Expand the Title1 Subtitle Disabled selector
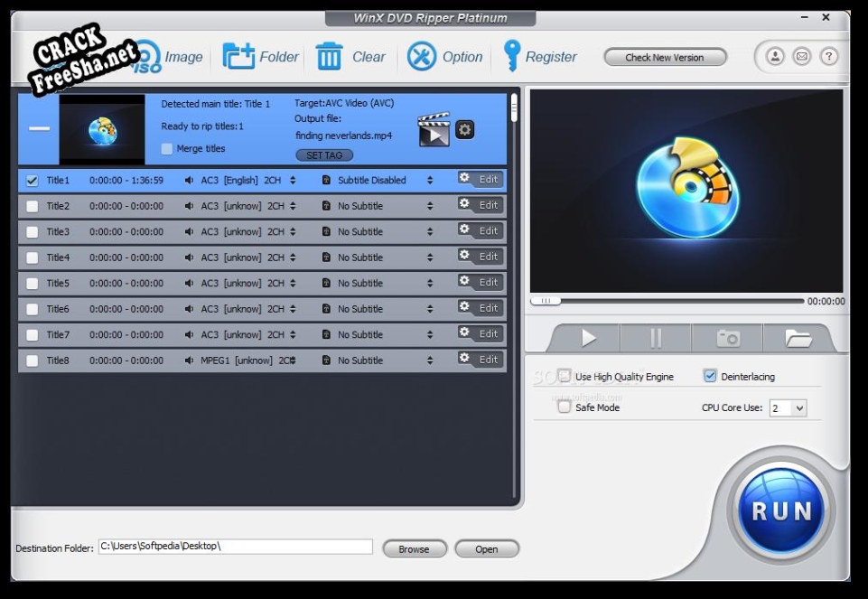 pyautogui.click(x=430, y=181)
